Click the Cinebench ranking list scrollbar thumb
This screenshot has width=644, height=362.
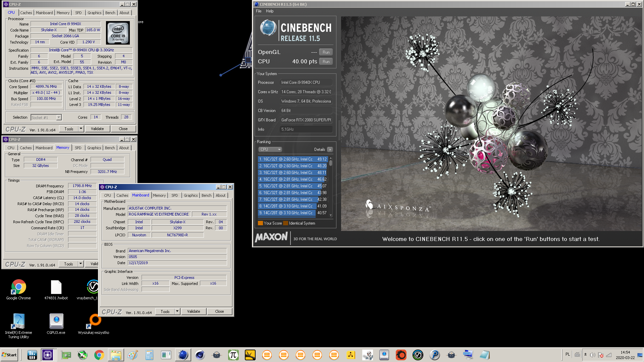click(x=331, y=163)
